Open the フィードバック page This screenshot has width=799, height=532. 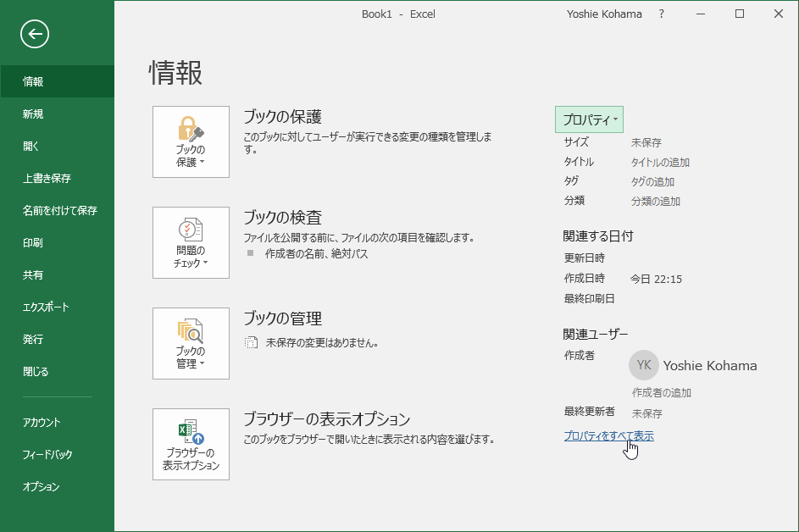[x=57, y=455]
